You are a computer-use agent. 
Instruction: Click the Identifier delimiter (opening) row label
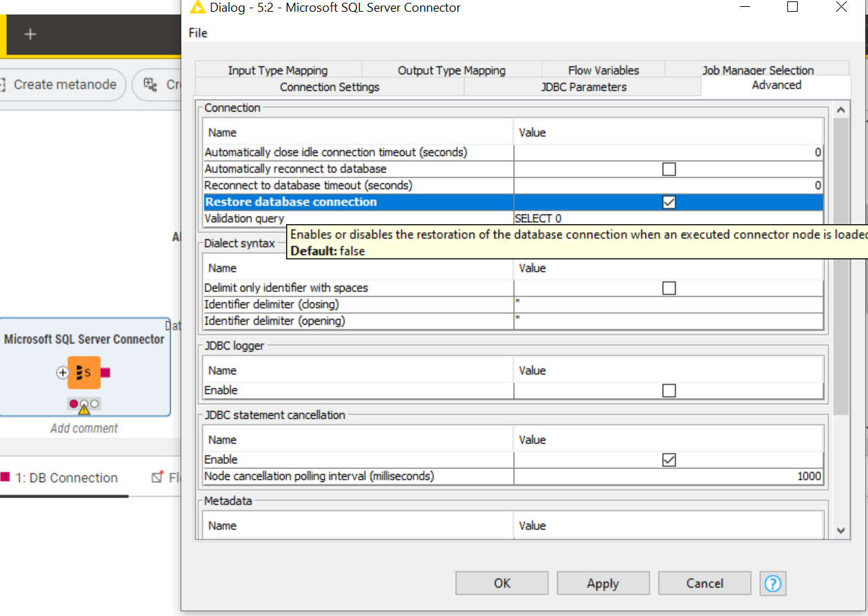click(x=275, y=321)
